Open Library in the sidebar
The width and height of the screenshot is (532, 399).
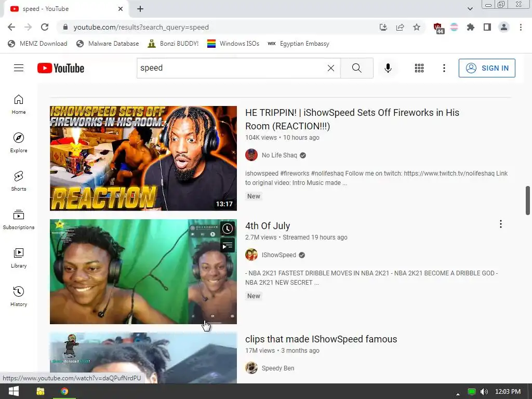(x=19, y=258)
